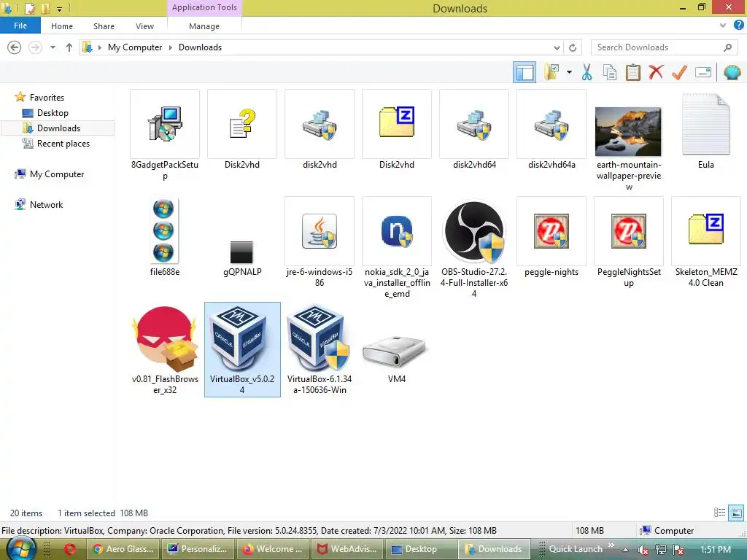
Task: Toggle the navigation pane layout button
Action: coord(525,72)
